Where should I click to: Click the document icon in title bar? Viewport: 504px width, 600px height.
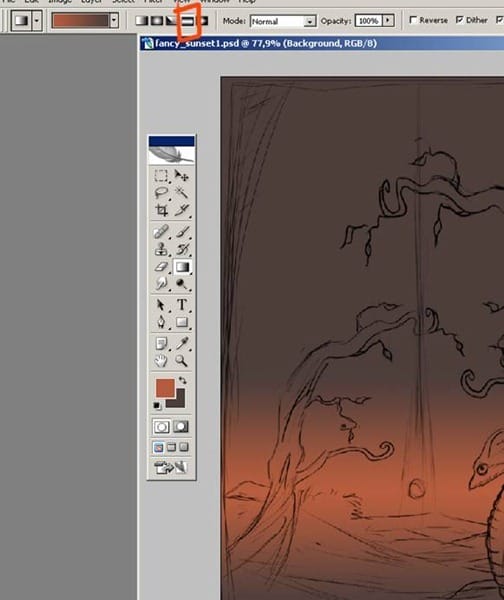(x=147, y=44)
